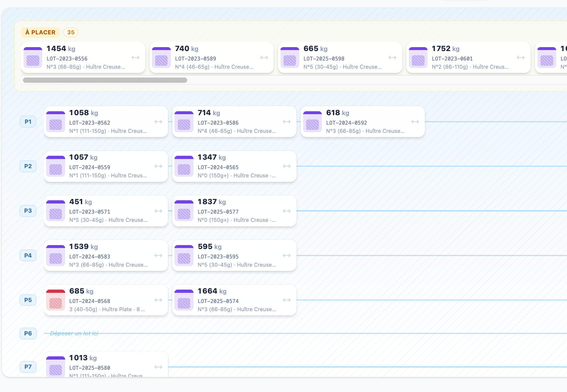Click the move arrows on LOT-2023-0601 card
This screenshot has width=567, height=392.
(521, 58)
